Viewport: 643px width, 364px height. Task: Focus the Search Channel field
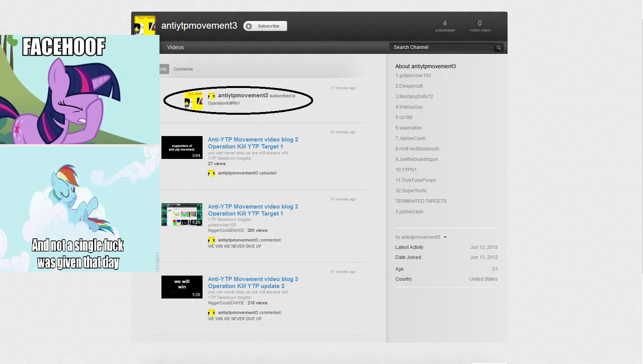point(442,47)
